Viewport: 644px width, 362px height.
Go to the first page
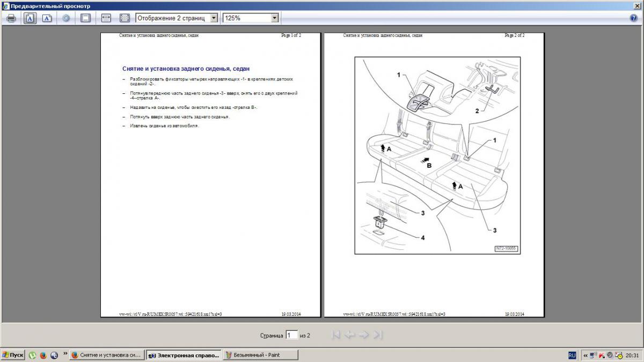[x=336, y=335]
